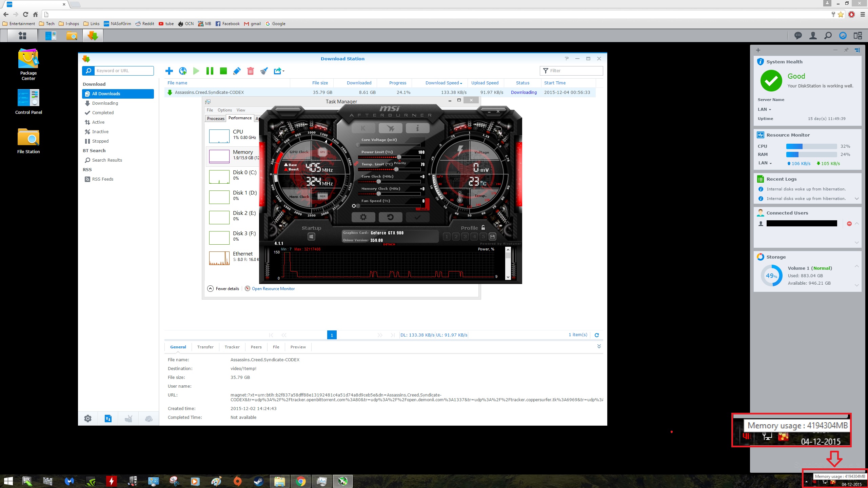This screenshot has height=488, width=868.
Task: Select Completed category in sidebar
Action: 118,113
